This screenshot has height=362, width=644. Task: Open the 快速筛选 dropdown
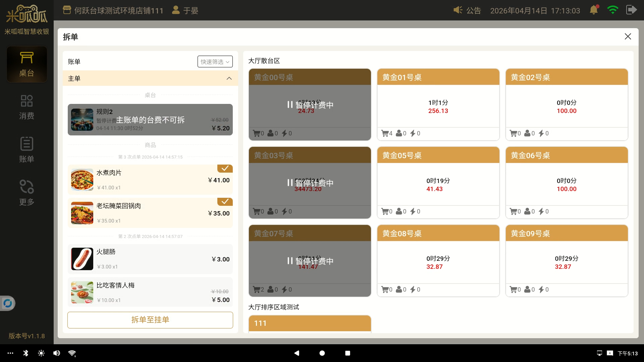click(x=215, y=62)
